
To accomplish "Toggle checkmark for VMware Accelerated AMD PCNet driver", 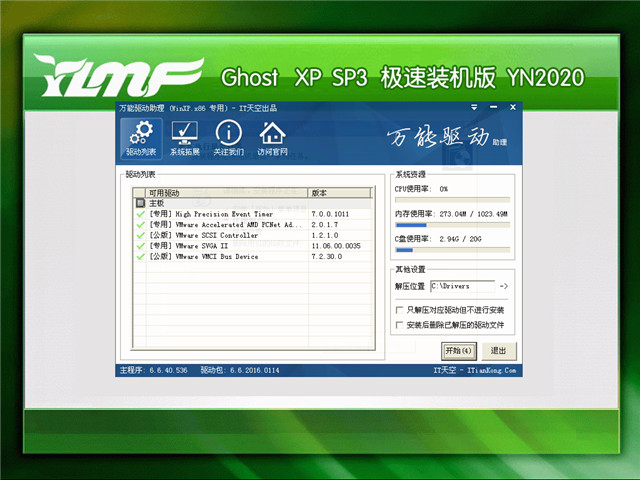I will point(140,225).
